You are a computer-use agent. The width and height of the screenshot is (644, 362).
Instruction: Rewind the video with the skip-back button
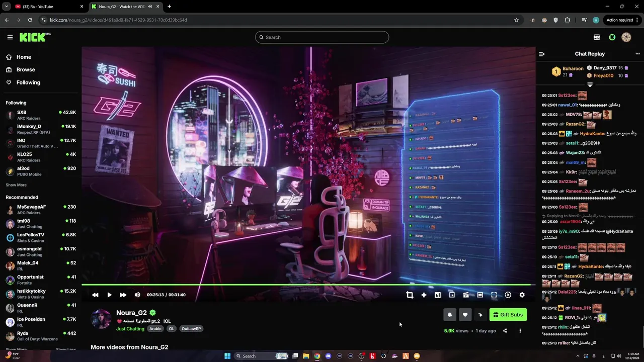95,295
